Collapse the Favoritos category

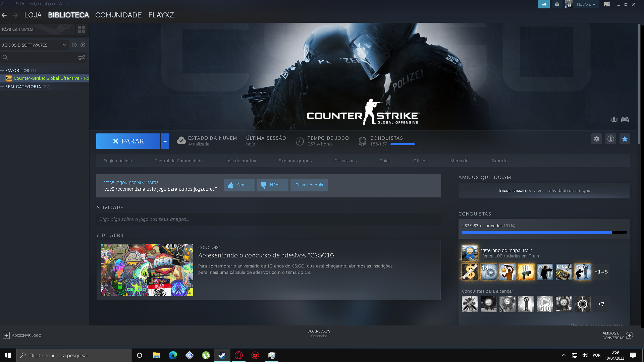[2, 71]
